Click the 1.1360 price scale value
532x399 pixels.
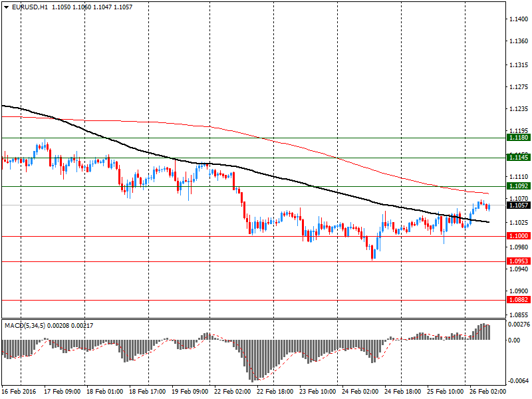click(x=519, y=41)
